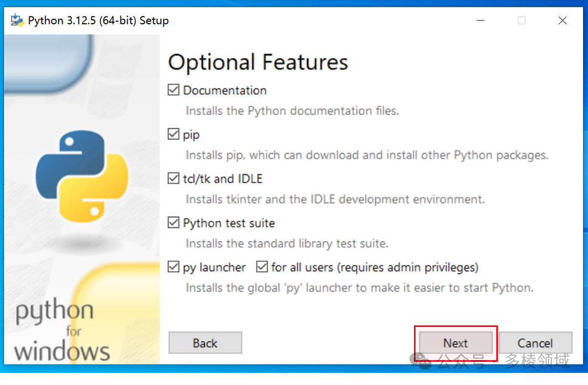The image size is (588, 385).
Task: Click the Python snake logo image
Action: coord(82,176)
